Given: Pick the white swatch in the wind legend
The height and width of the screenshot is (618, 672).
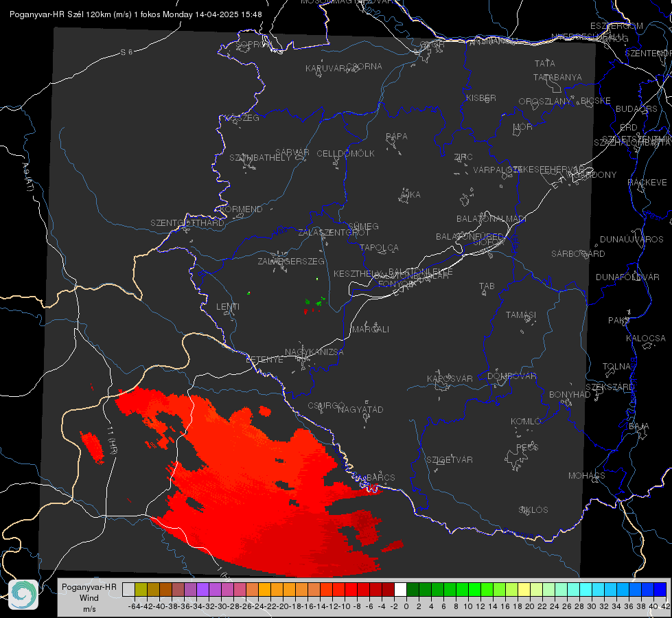Looking at the screenshot, I should 400,589.
